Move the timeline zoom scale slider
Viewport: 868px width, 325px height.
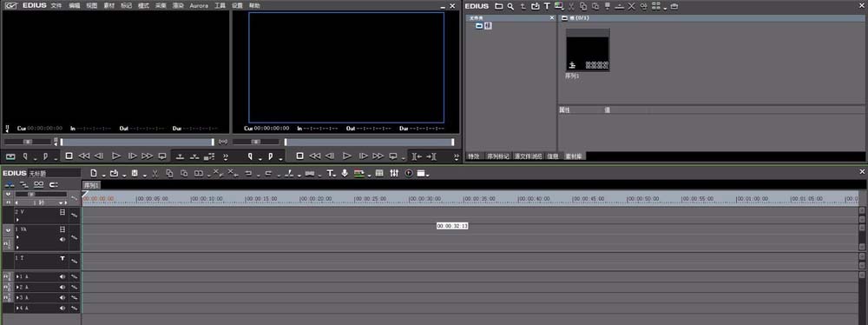[x=31, y=195]
